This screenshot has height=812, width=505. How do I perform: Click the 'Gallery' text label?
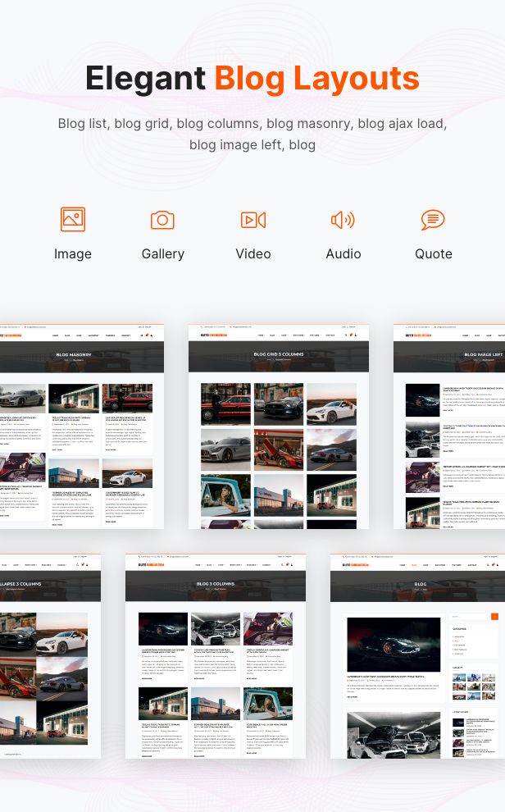[x=162, y=253]
